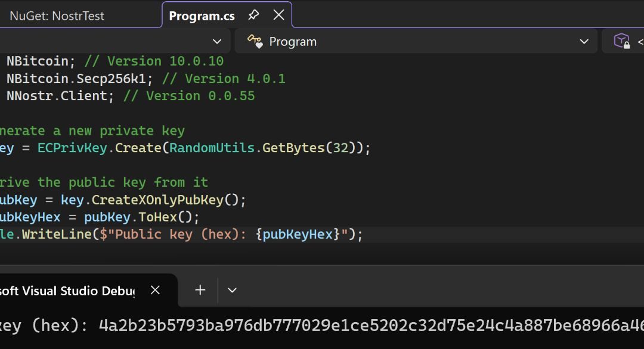The width and height of the screenshot is (644, 349).
Task: Expand the console profile dropdown chevron
Action: click(232, 290)
